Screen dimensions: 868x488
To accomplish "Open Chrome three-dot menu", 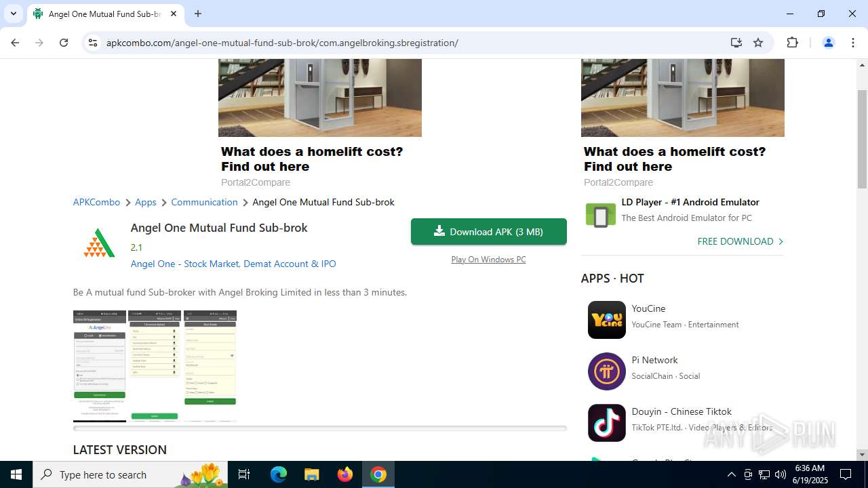I will [853, 43].
